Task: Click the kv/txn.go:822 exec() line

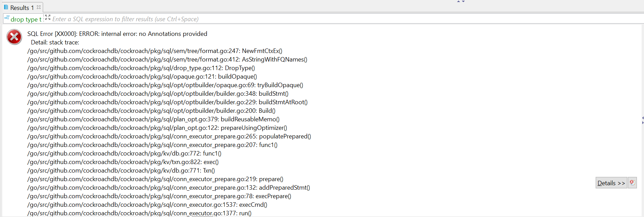Action: pyautogui.click(x=123, y=162)
